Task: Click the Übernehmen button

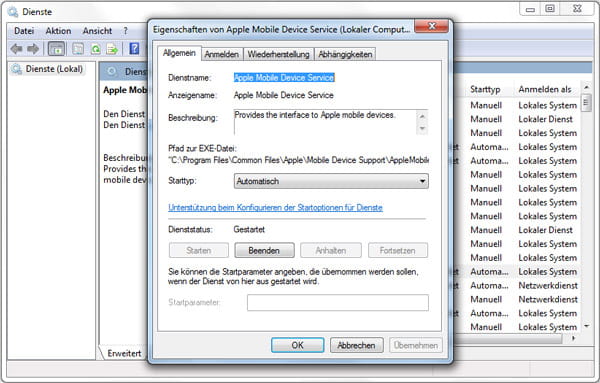Action: (416, 345)
